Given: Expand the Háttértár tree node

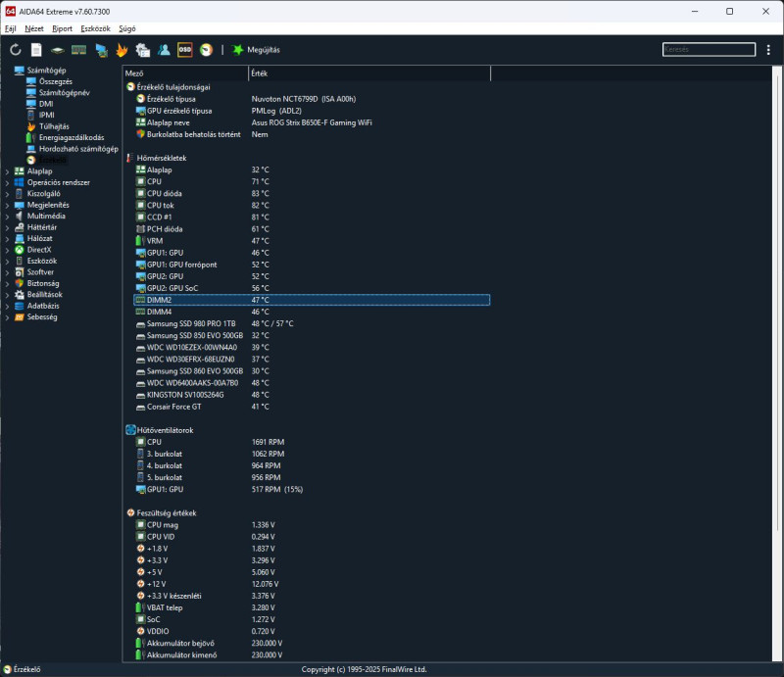Looking at the screenshot, I should pyautogui.click(x=7, y=227).
